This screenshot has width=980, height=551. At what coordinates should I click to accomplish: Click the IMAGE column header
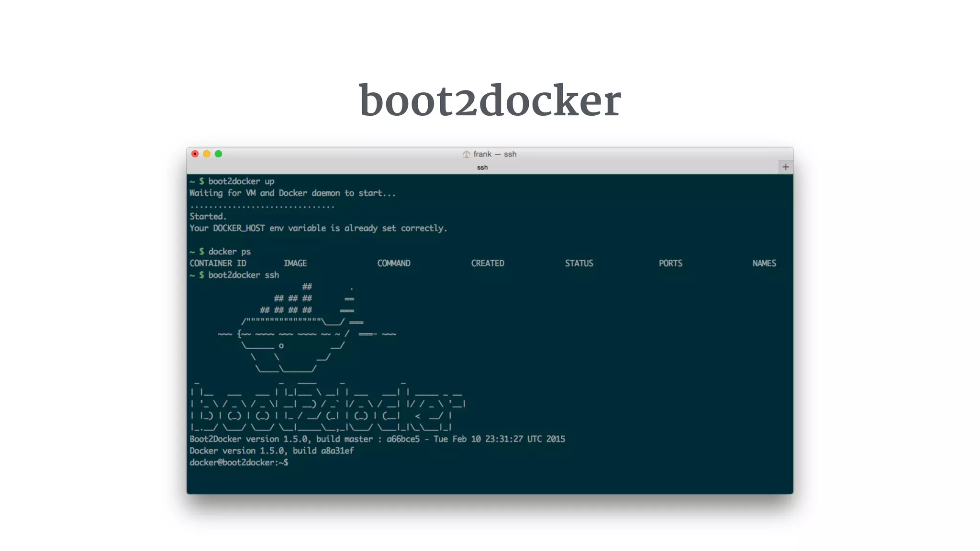click(x=295, y=263)
